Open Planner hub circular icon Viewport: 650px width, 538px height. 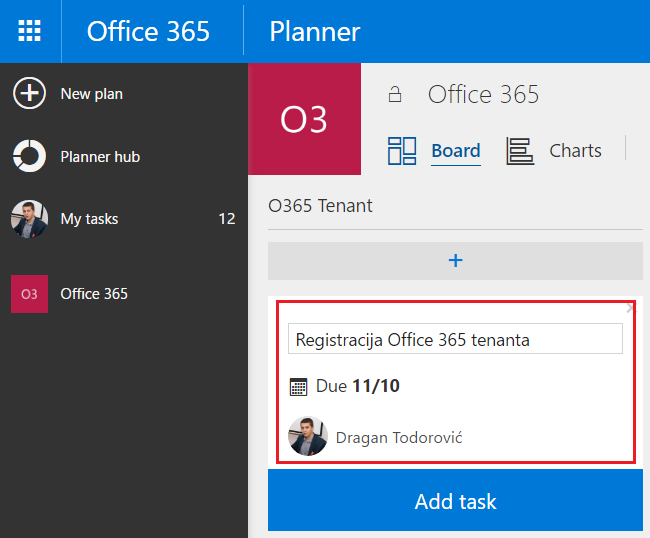[29, 156]
